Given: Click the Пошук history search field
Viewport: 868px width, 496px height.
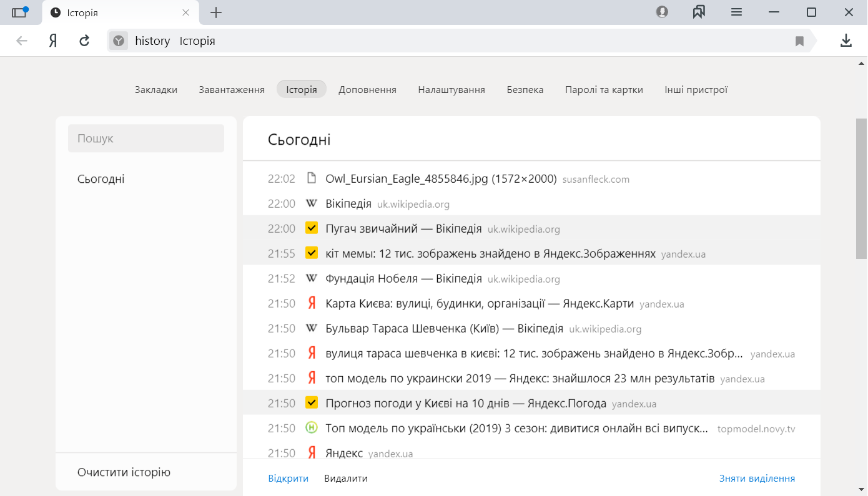Looking at the screenshot, I should (146, 139).
